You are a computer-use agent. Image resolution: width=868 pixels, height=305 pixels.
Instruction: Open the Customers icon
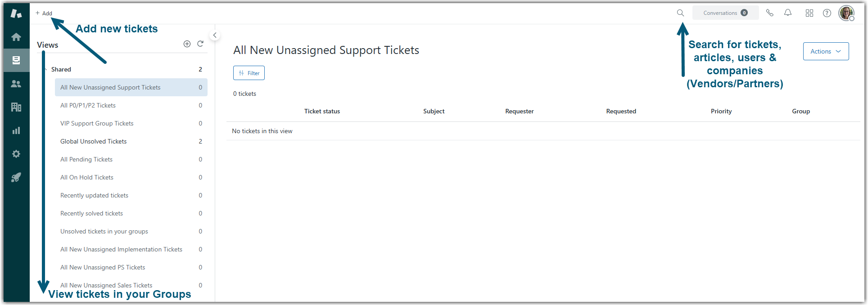point(16,84)
